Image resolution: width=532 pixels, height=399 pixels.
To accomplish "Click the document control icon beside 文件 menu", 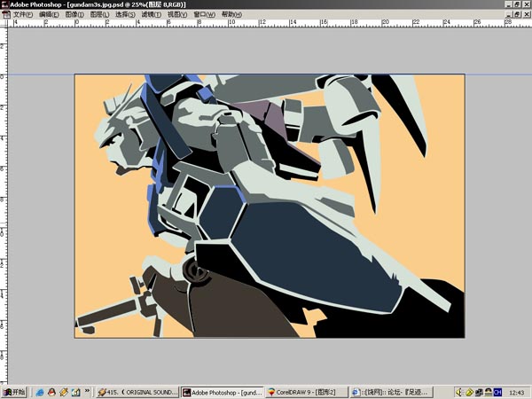I will (x=6, y=14).
